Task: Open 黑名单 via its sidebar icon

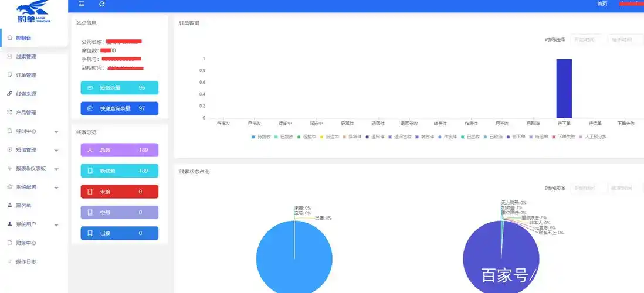Action: tap(10, 205)
